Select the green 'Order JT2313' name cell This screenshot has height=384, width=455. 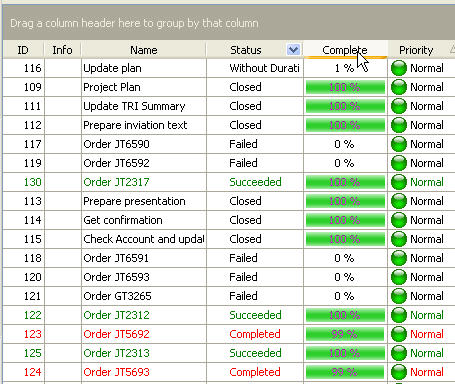pos(144,353)
